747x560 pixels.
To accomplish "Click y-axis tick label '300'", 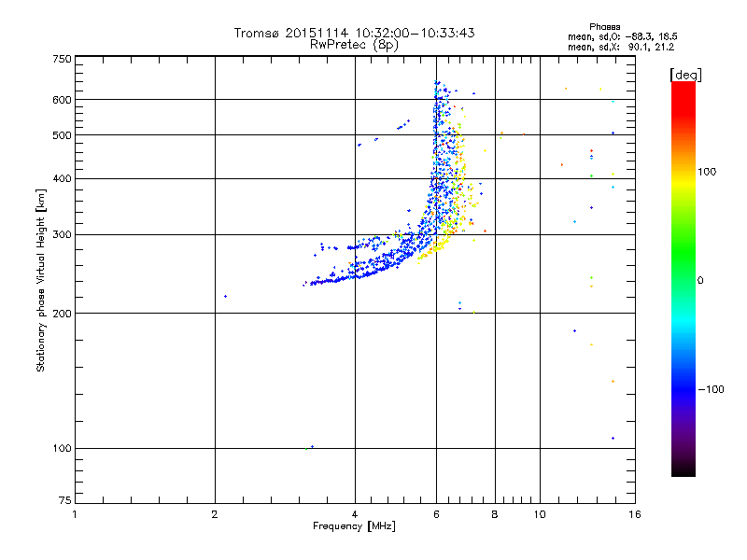I will pyautogui.click(x=63, y=234).
